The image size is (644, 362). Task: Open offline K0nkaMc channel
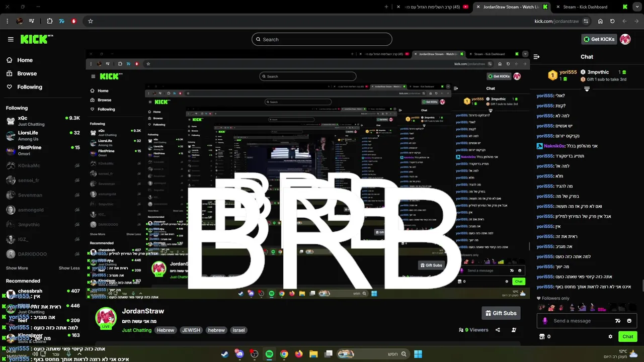pyautogui.click(x=43, y=165)
